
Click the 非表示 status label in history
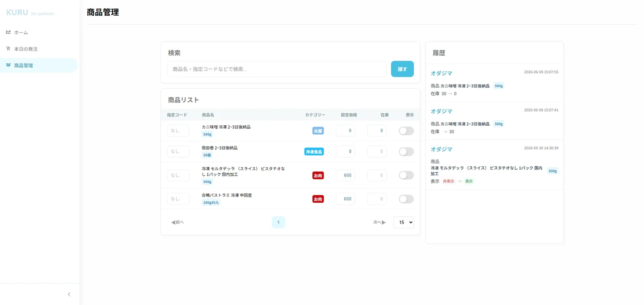click(x=449, y=181)
